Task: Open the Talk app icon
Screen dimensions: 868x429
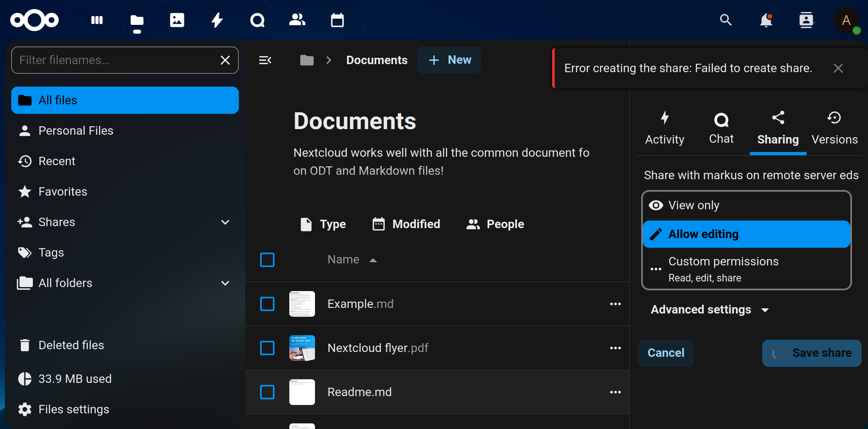Action: coord(257,20)
